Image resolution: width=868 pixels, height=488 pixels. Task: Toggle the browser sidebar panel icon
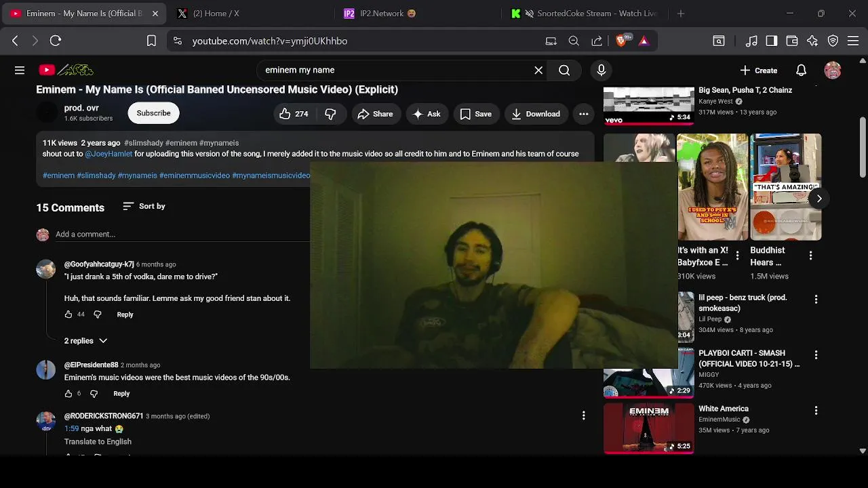[772, 41]
